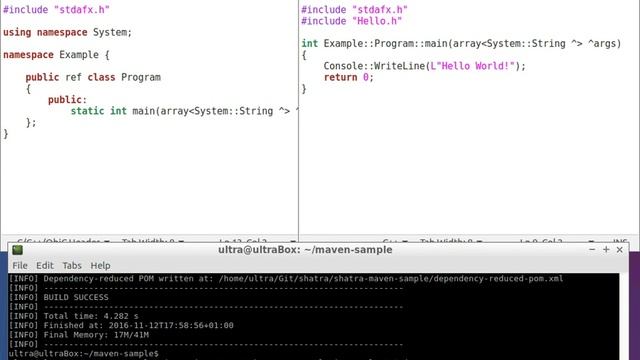Click 'Final Memory: 17M/41M' terminal line
The image size is (640, 360).
coord(79,335)
